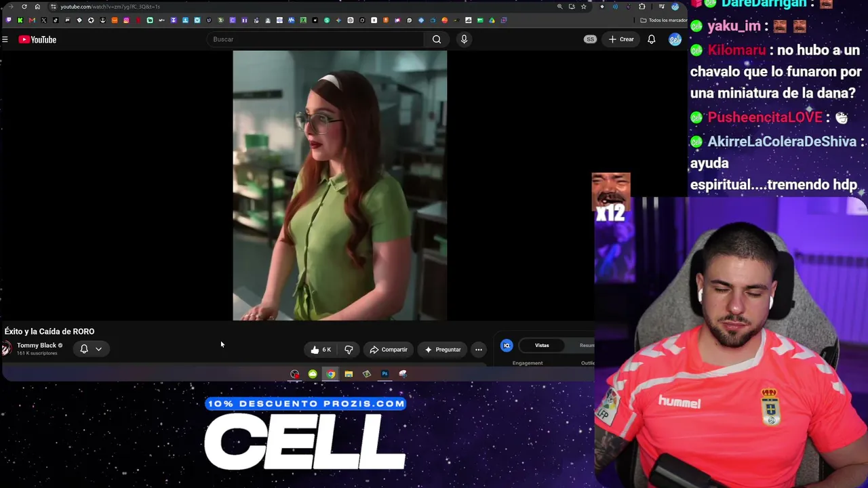Click the SS badge beside Crear

point(590,39)
